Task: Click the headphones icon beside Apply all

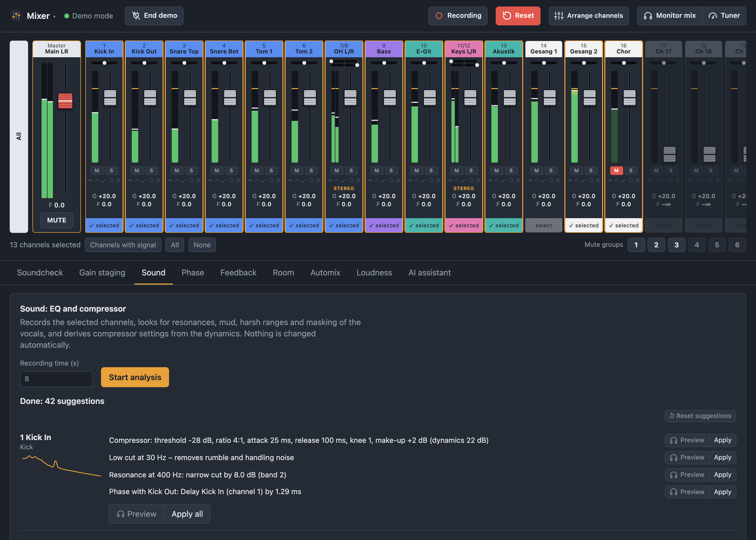Action: (x=120, y=514)
